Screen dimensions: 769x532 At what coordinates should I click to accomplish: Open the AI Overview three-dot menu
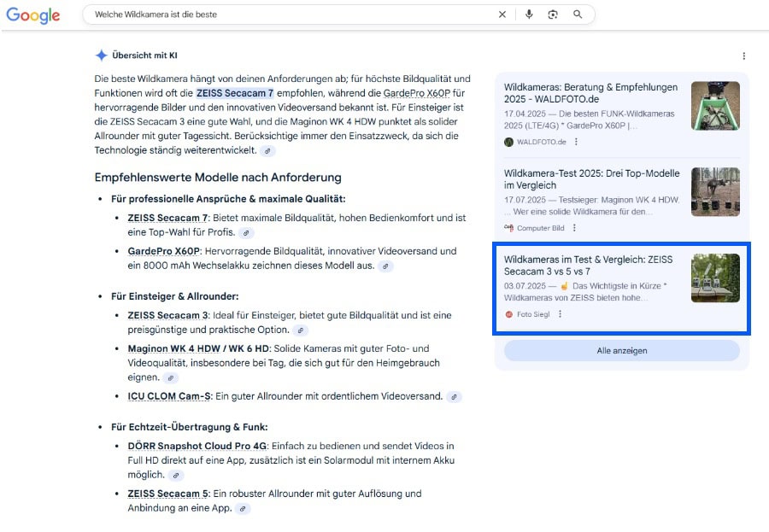(743, 54)
